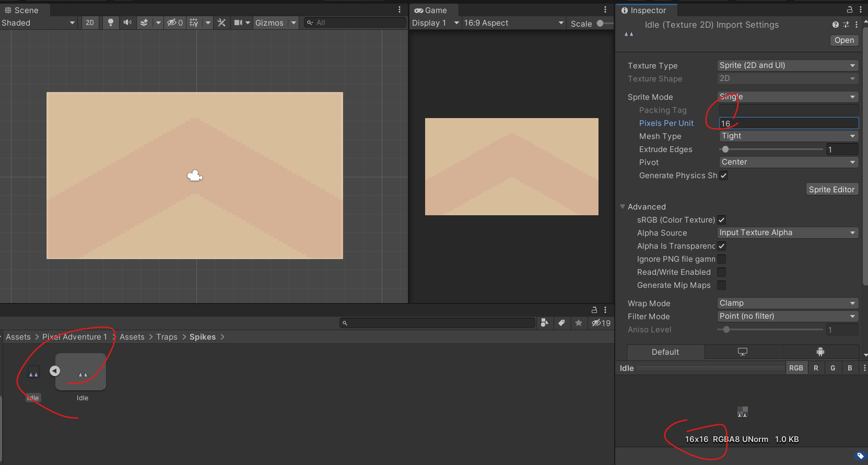The width and height of the screenshot is (868, 465).
Task: Enable the Generate Mip Maps checkbox
Action: 722,285
